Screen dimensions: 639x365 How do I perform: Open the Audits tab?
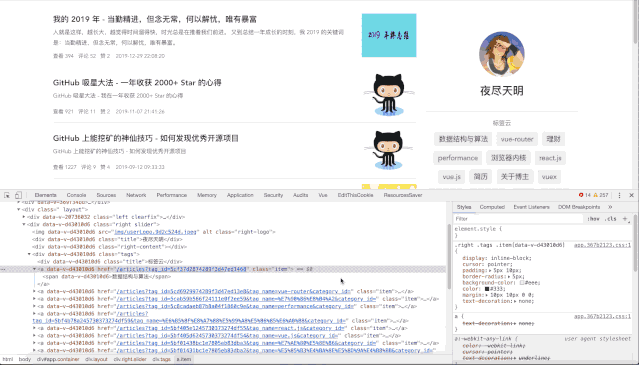pos(300,195)
